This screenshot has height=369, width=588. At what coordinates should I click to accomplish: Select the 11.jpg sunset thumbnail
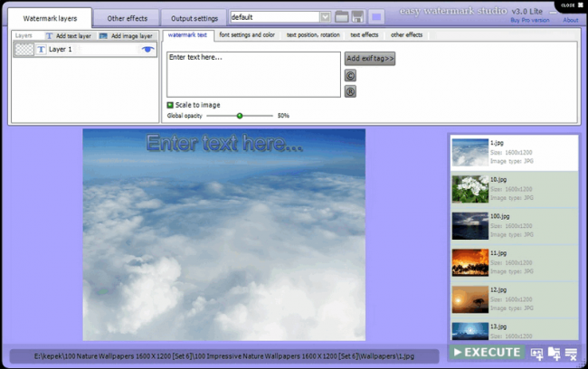coord(469,263)
